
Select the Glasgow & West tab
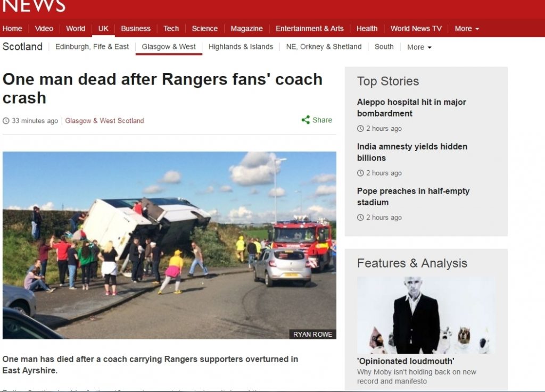click(x=169, y=46)
